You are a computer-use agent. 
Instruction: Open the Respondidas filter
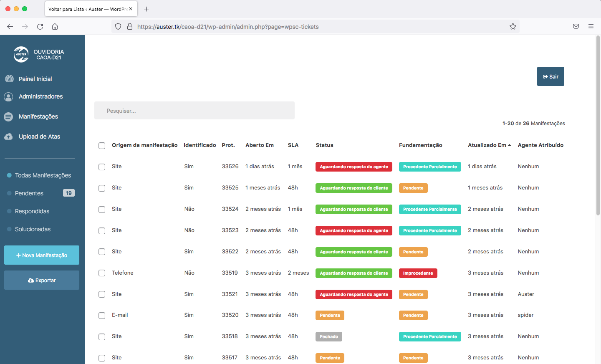click(x=32, y=211)
